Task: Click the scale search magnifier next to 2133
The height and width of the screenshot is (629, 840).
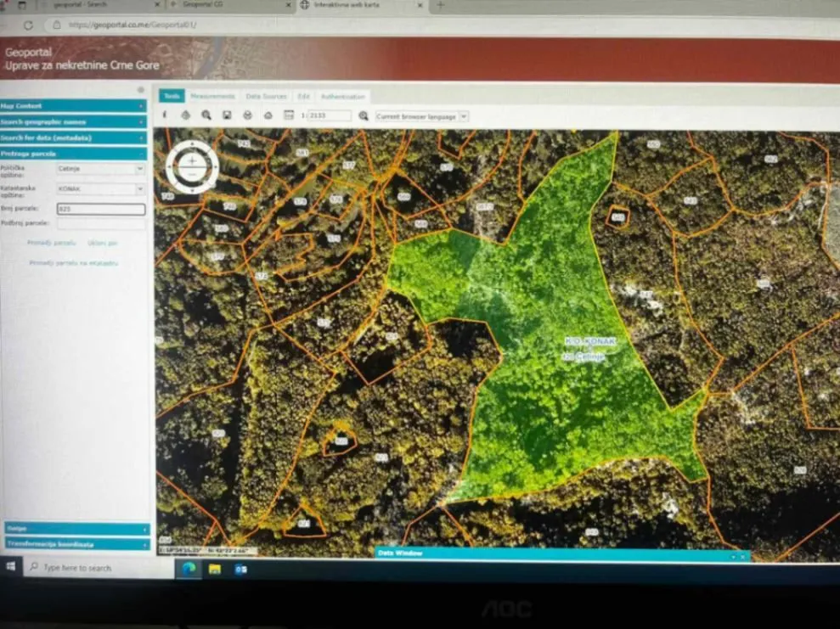Action: point(363,115)
